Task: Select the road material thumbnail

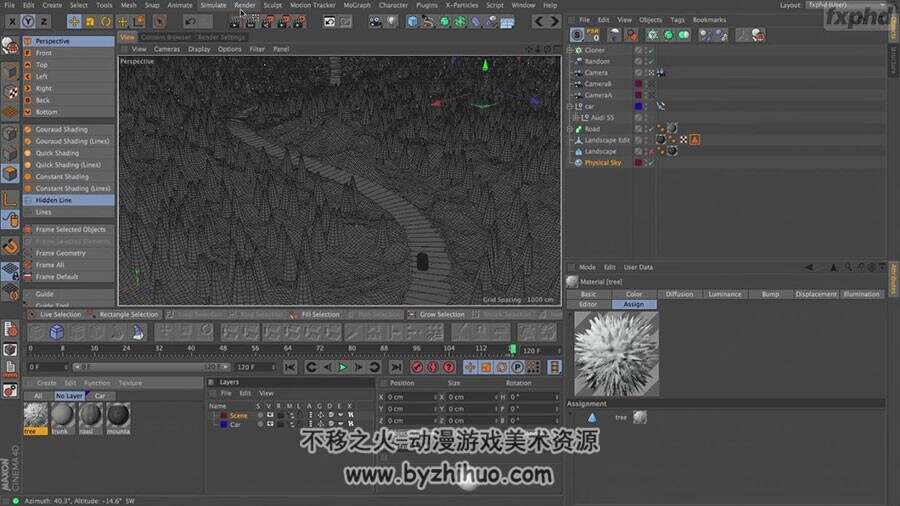Action: tap(90, 418)
